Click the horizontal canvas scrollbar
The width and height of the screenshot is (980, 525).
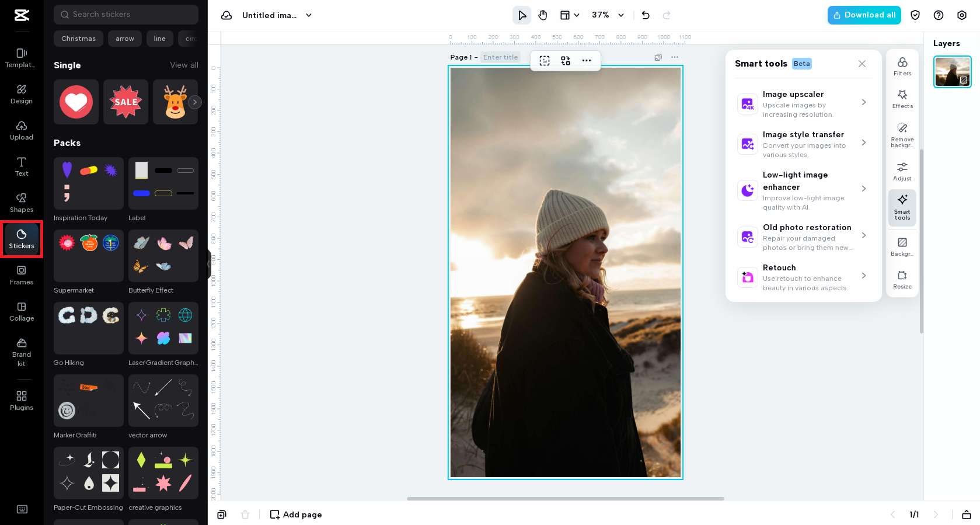pyautogui.click(x=565, y=499)
